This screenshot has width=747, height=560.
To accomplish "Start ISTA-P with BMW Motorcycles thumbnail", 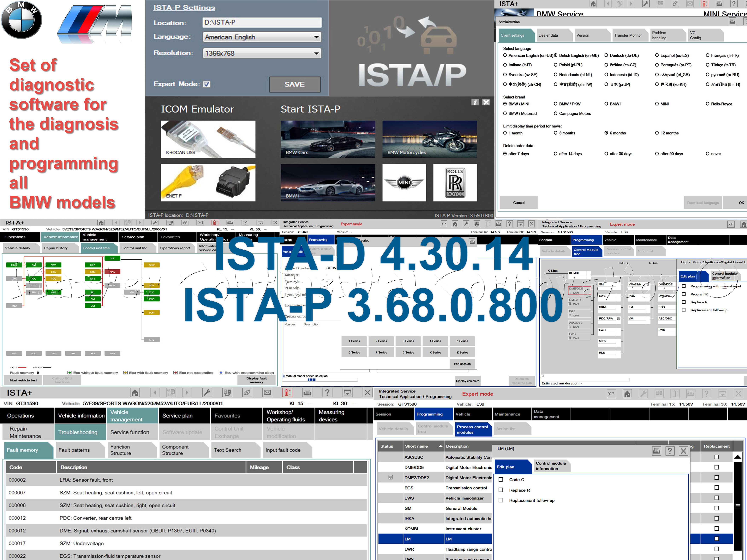I will click(x=430, y=139).
